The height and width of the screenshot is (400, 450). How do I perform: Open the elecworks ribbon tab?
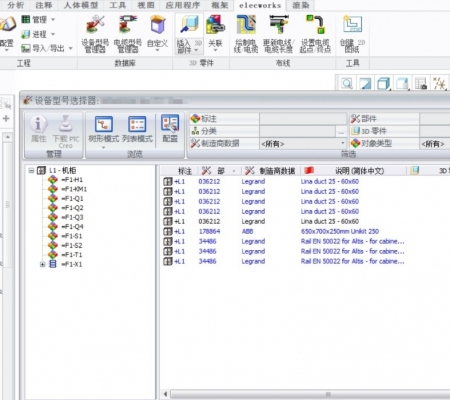coord(260,5)
